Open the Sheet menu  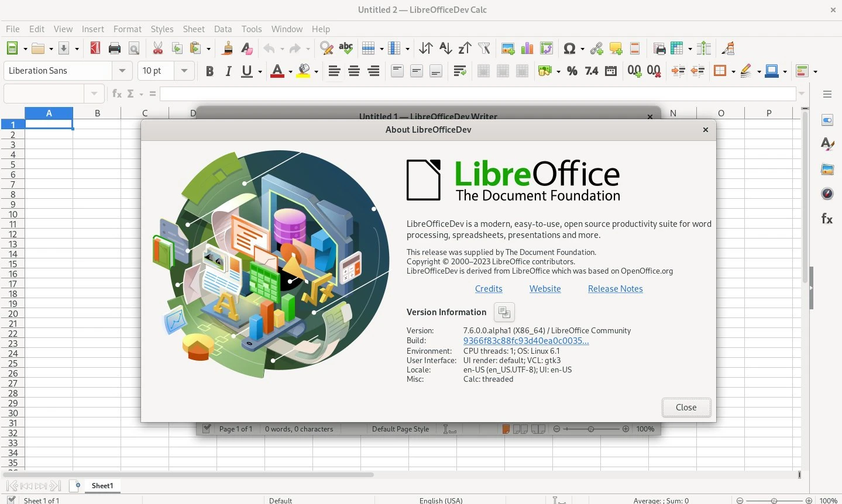tap(193, 29)
